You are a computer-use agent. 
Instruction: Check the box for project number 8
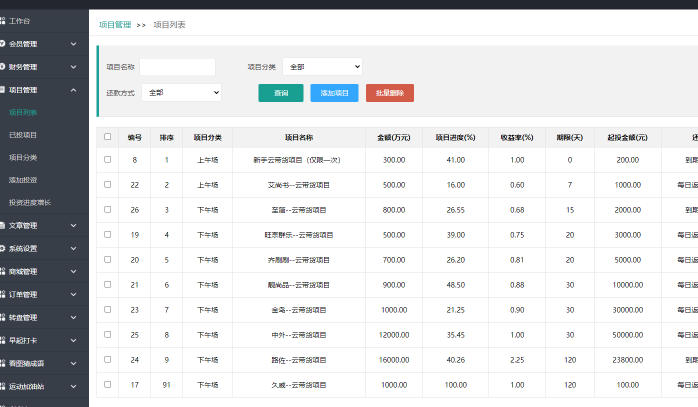(108, 160)
